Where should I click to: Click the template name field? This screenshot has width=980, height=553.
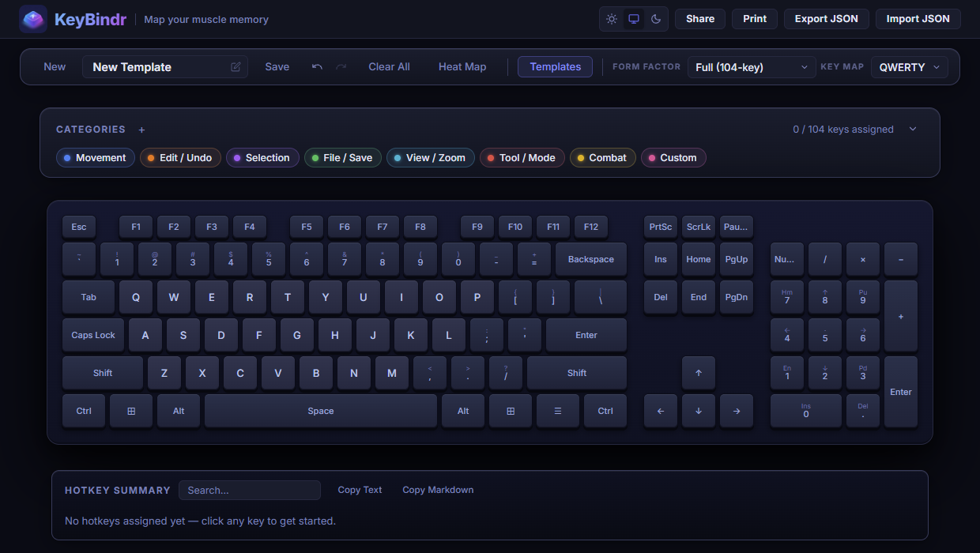165,67
